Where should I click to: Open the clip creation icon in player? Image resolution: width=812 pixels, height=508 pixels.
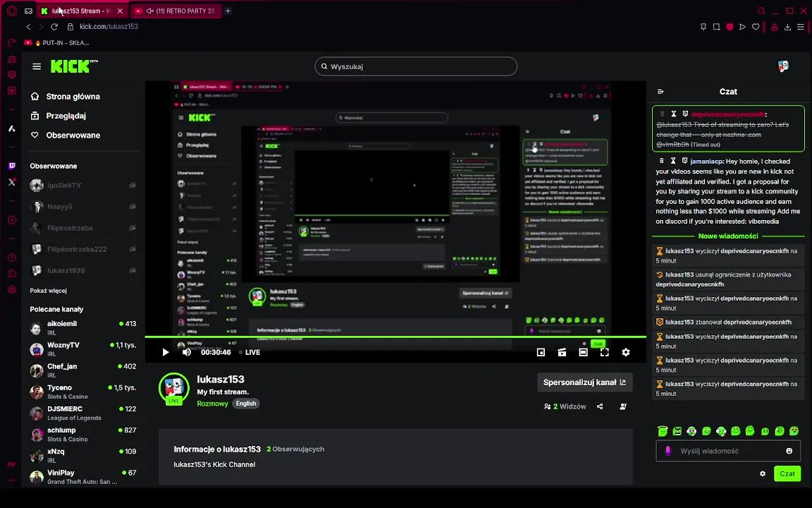(x=562, y=353)
